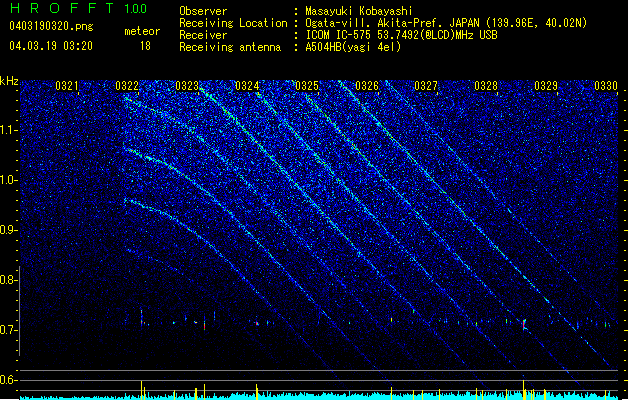Click the 0327 time marker
This screenshot has height=400, width=629.
pyautogui.click(x=426, y=86)
